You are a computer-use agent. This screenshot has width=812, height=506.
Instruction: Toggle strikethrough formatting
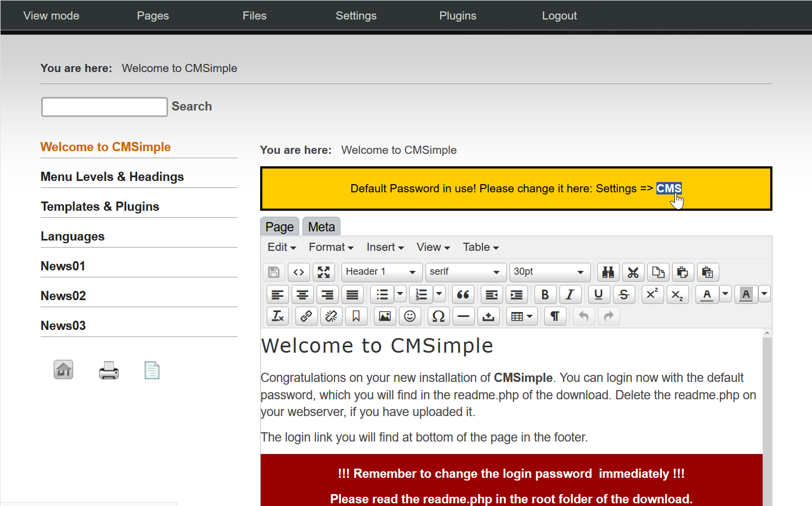[624, 294]
